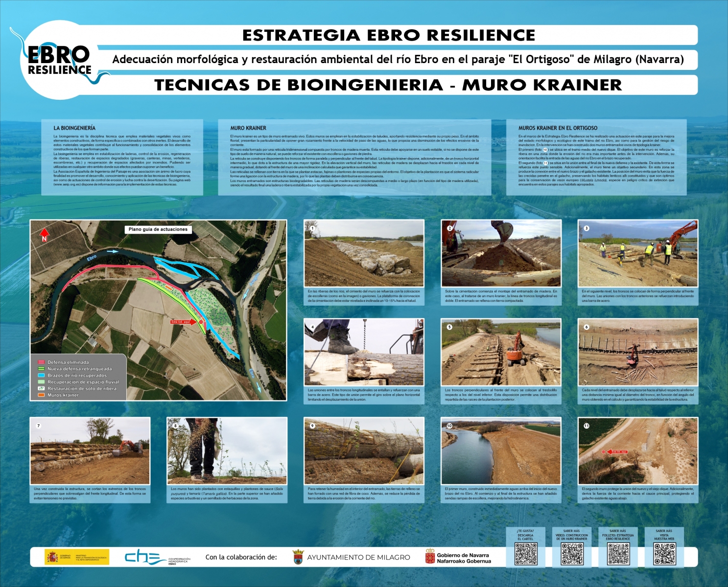Open photo 4 showing the boot on a log

point(364,352)
